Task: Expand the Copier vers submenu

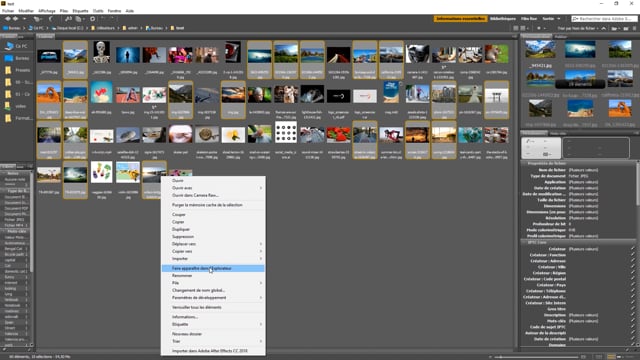Action: point(261,251)
